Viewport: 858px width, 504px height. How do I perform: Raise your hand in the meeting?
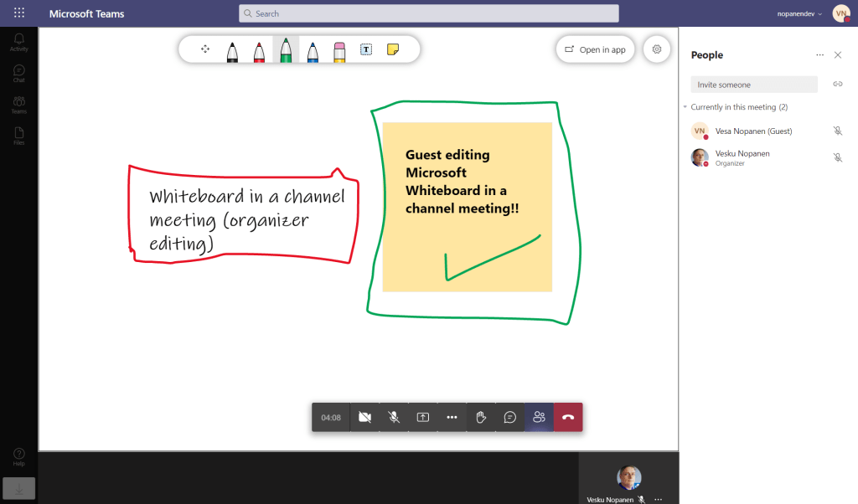481,417
